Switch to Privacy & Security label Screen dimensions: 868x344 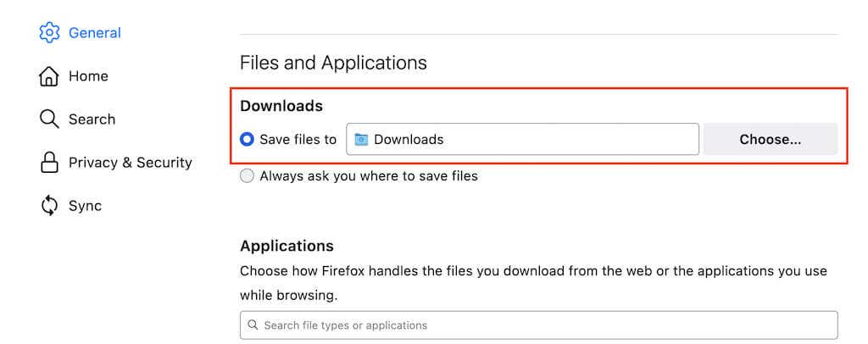[x=131, y=163]
